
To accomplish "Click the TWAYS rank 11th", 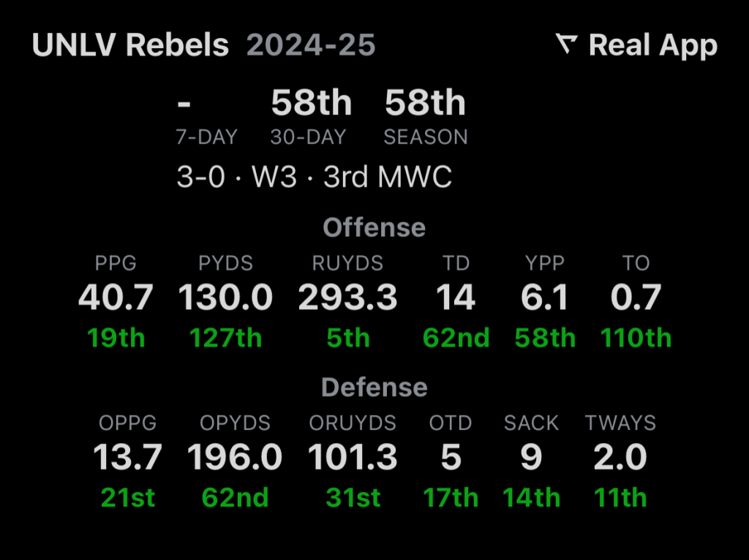I will pyautogui.click(x=620, y=498).
